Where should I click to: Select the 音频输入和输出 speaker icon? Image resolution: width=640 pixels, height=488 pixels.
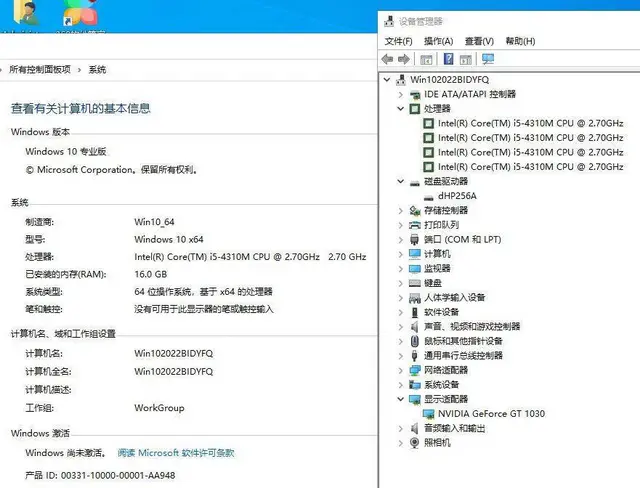415,428
